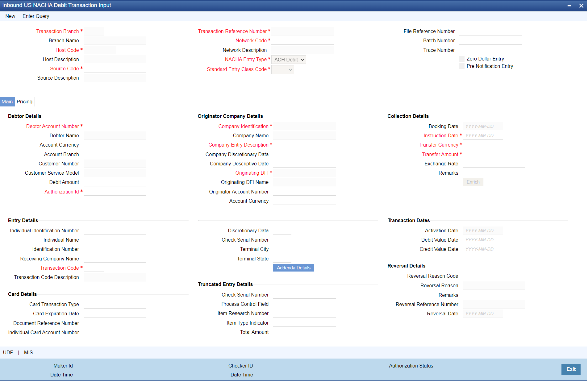Focus the Receiving Company Name field
Viewport: 588px width, 382px height.
pyautogui.click(x=115, y=259)
